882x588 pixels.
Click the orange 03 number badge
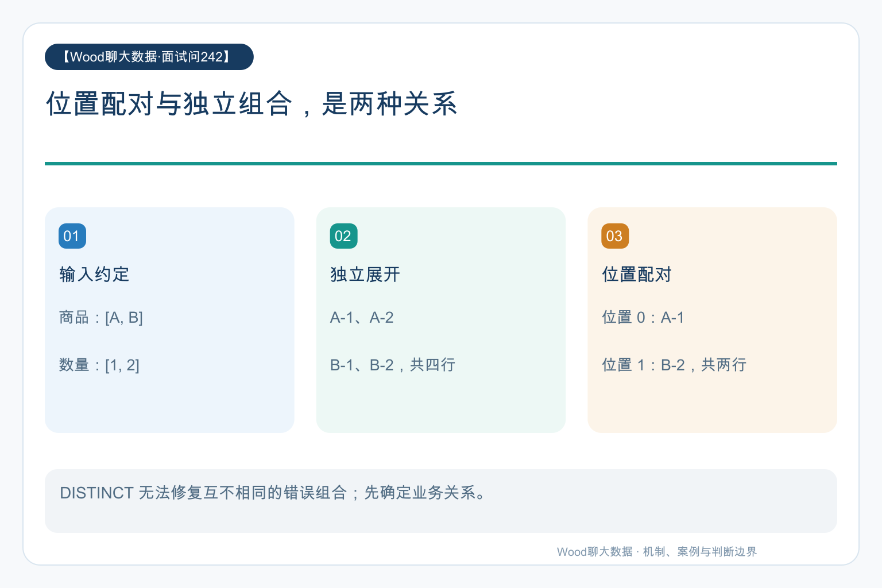click(x=615, y=236)
